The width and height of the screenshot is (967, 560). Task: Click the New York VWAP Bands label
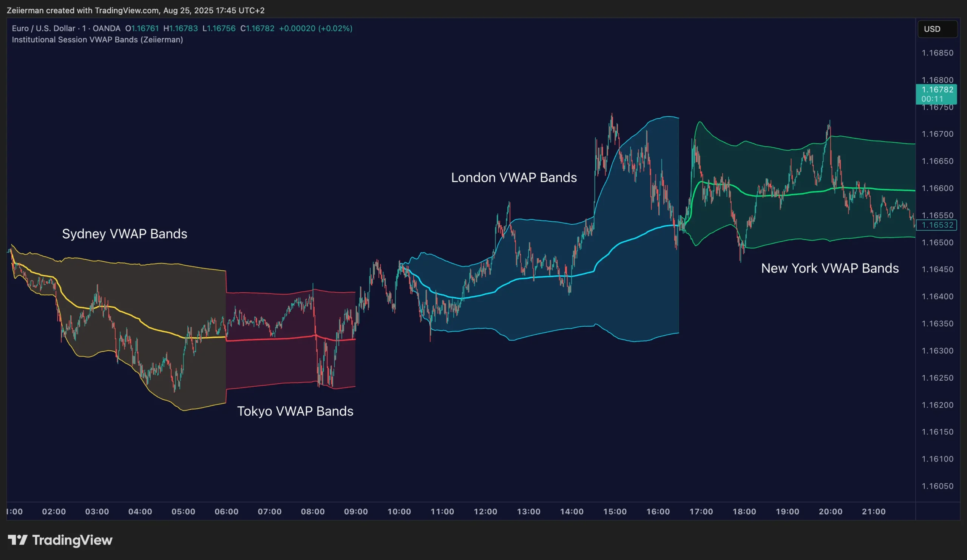(830, 268)
